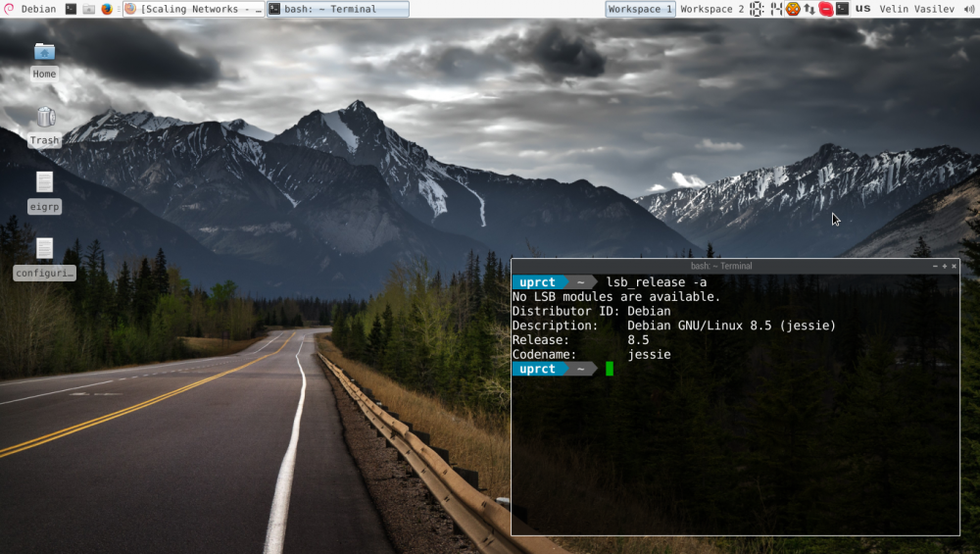This screenshot has height=554, width=980.
Task: Maximize the Terminal window
Action: [945, 267]
